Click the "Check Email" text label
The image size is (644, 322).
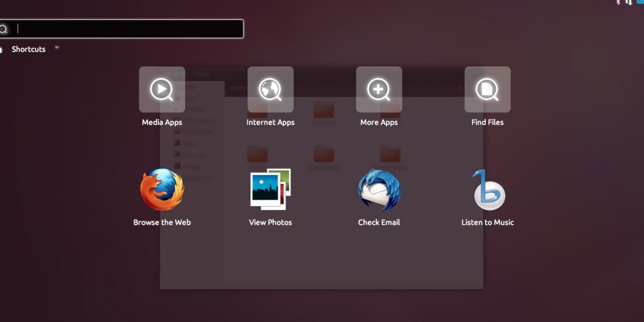pyautogui.click(x=379, y=223)
